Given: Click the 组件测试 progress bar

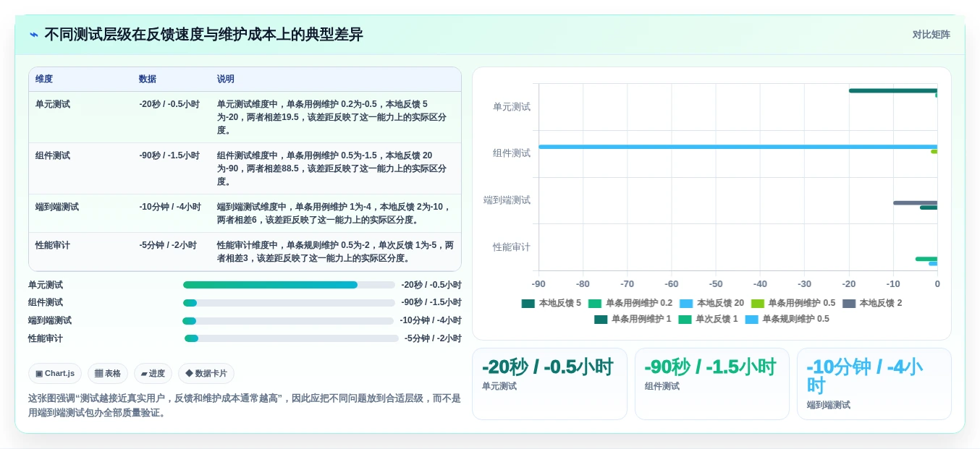Looking at the screenshot, I should pos(289,303).
